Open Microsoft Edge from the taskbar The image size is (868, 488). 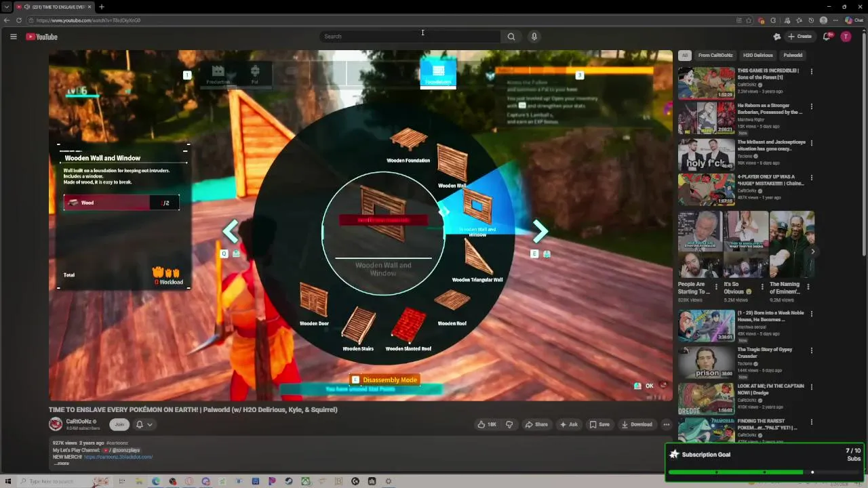point(156,481)
